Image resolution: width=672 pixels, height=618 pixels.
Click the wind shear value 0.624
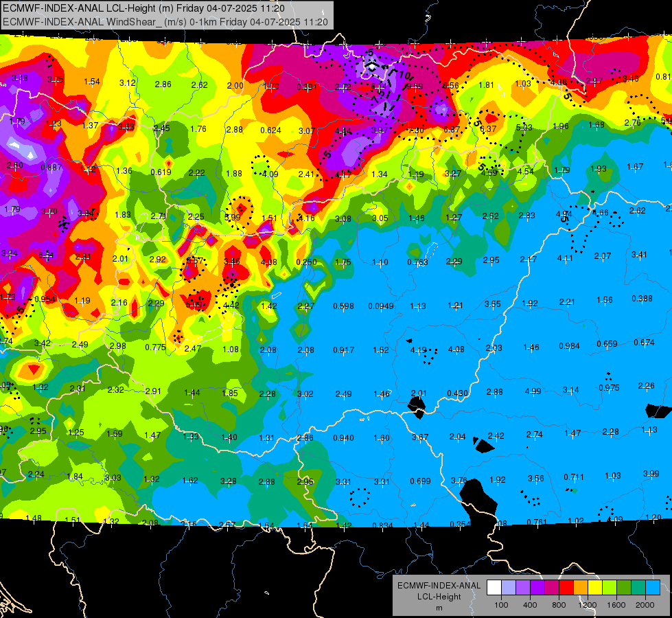tap(270, 130)
